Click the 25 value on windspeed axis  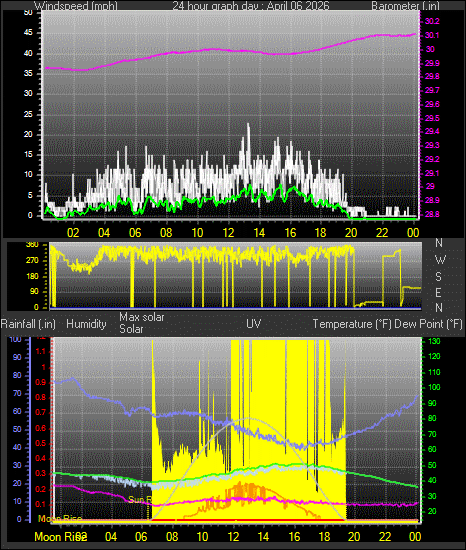(28, 114)
